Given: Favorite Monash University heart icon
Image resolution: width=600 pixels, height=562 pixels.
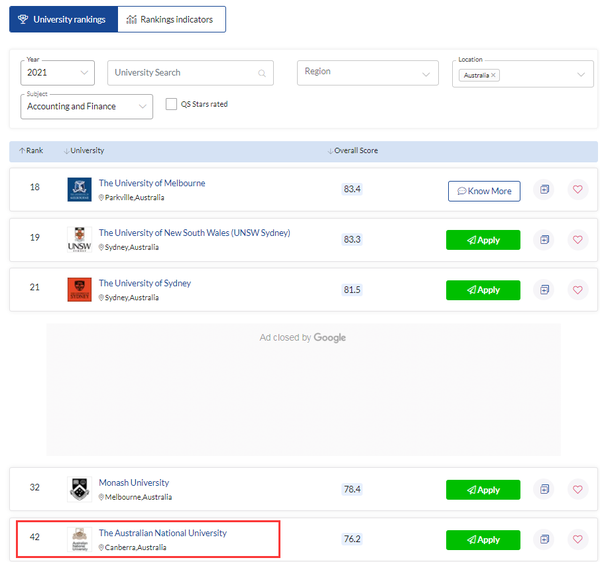Looking at the screenshot, I should (577, 489).
